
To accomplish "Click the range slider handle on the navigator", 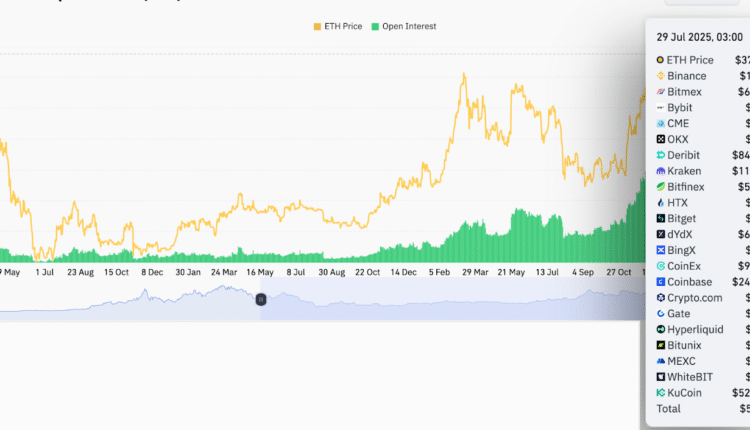I will [261, 299].
